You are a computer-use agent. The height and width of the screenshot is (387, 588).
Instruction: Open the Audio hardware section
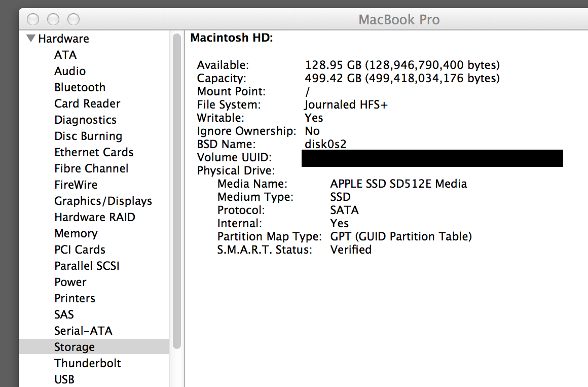[70, 71]
